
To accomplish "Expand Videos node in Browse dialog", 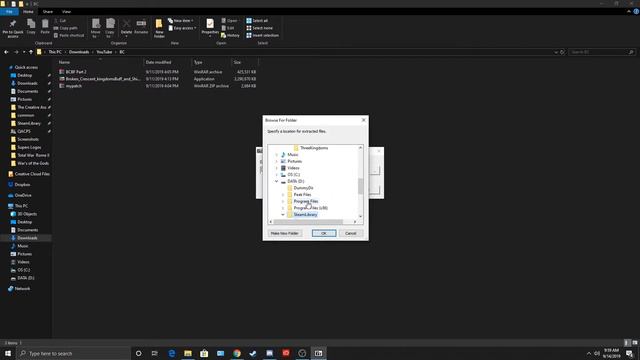I will tap(276, 168).
